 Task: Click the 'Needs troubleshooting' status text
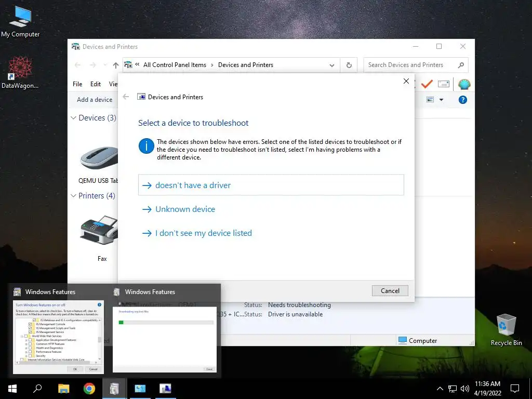pyautogui.click(x=299, y=305)
